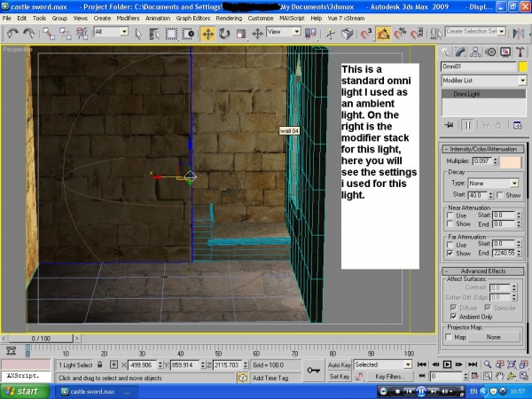This screenshot has height=399, width=532.
Task: Click the Set Key button
Action: pyautogui.click(x=340, y=376)
